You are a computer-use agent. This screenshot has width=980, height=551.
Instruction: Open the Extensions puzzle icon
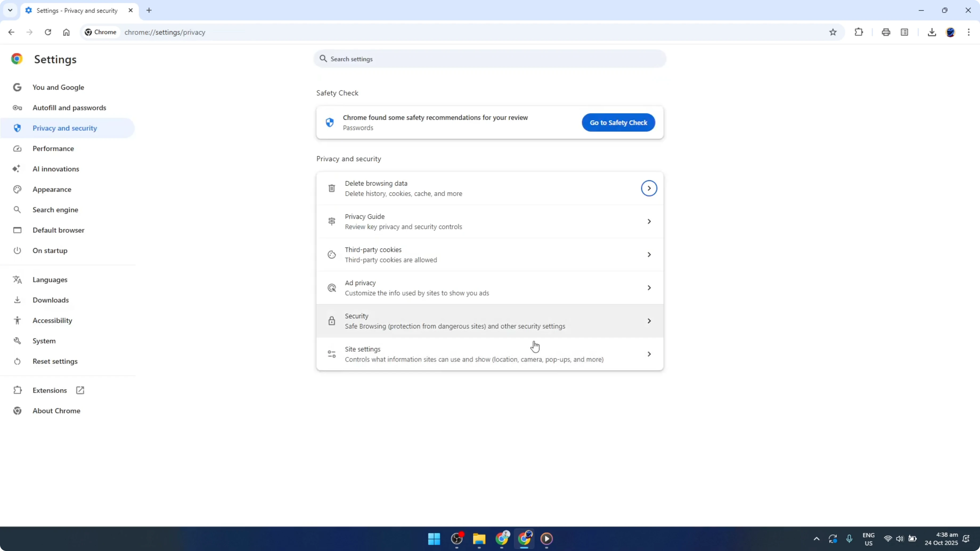tap(859, 32)
